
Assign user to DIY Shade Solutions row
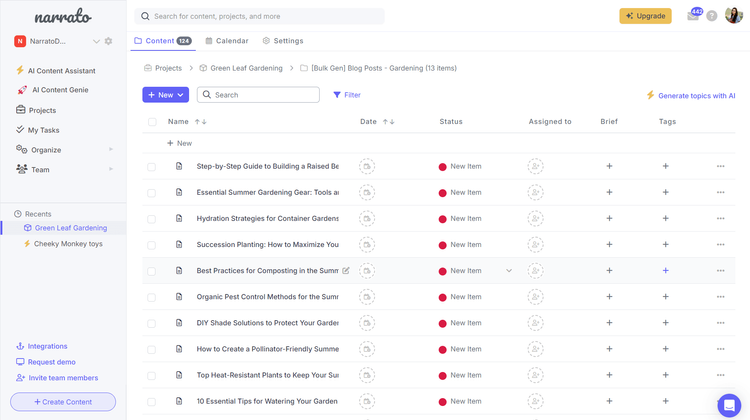coord(535,323)
